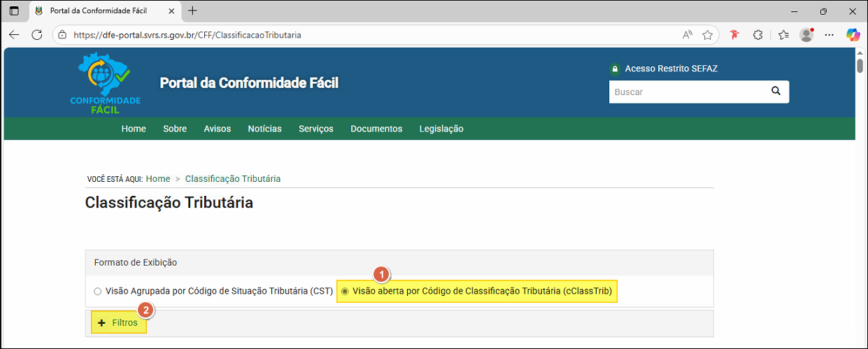
Task: Go to the Home menu item
Action: point(134,129)
